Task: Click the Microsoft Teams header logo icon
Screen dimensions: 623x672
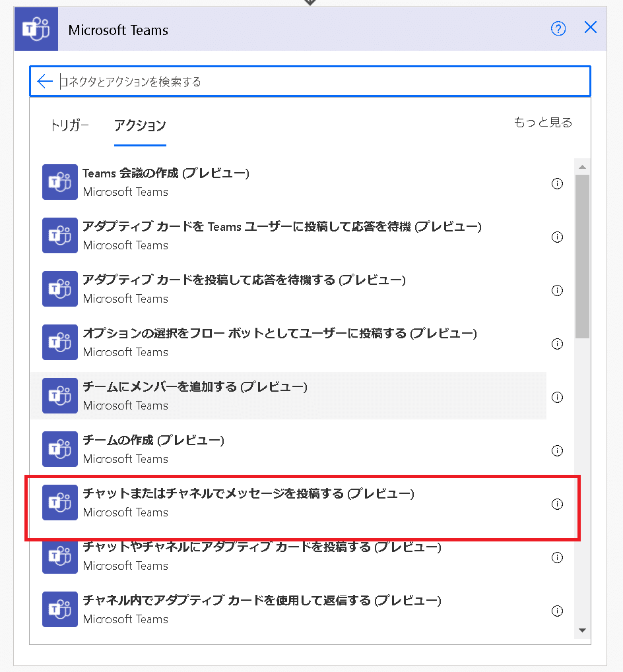Action: 36,29
